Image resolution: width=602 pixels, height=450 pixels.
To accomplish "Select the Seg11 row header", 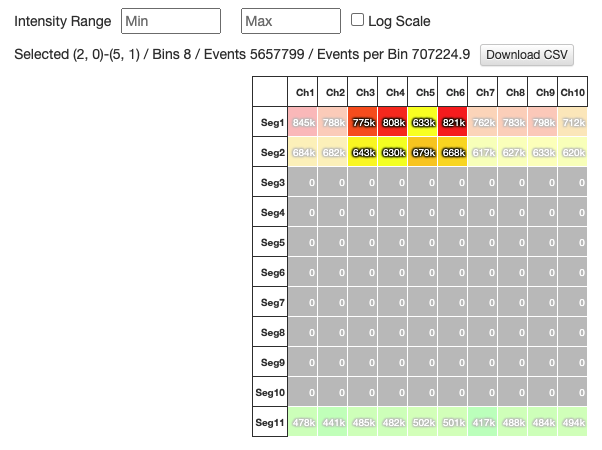I will pos(270,423).
